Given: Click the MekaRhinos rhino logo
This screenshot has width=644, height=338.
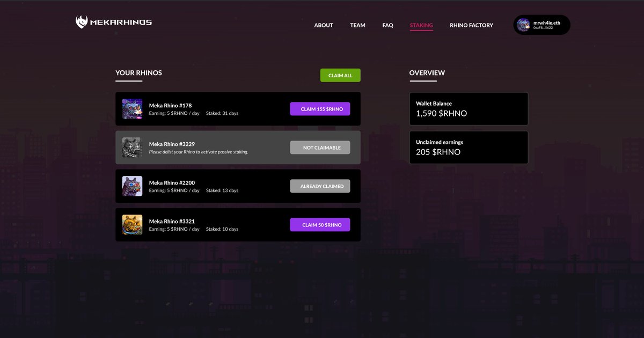Looking at the screenshot, I should pyautogui.click(x=82, y=22).
